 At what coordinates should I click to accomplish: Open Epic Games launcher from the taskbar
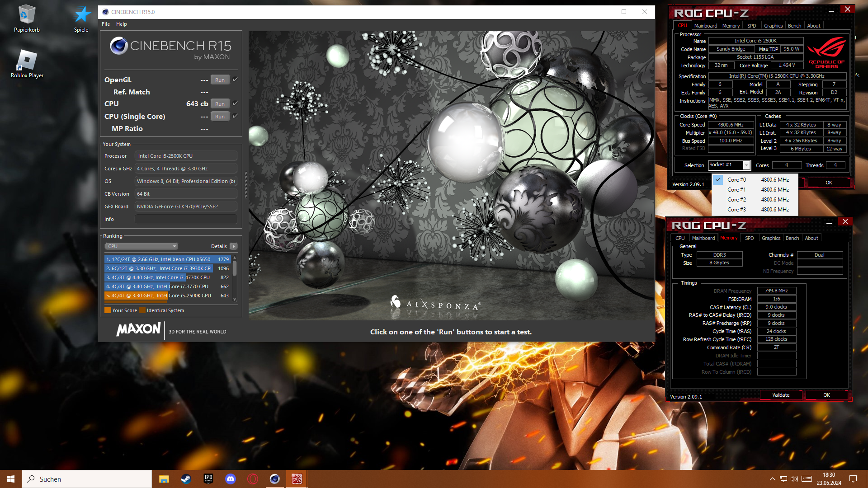pyautogui.click(x=208, y=479)
